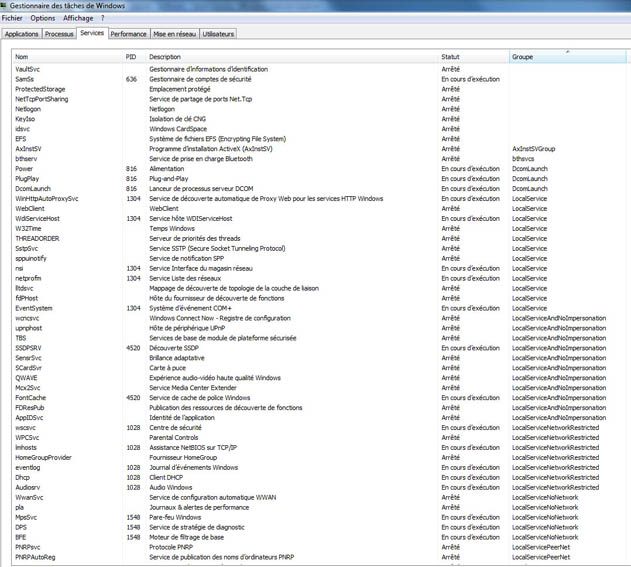
Task: Select the netprofm service
Action: [28, 278]
